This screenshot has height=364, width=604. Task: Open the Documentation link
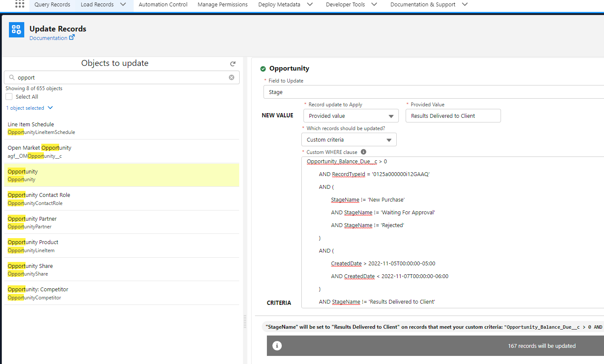(48, 38)
